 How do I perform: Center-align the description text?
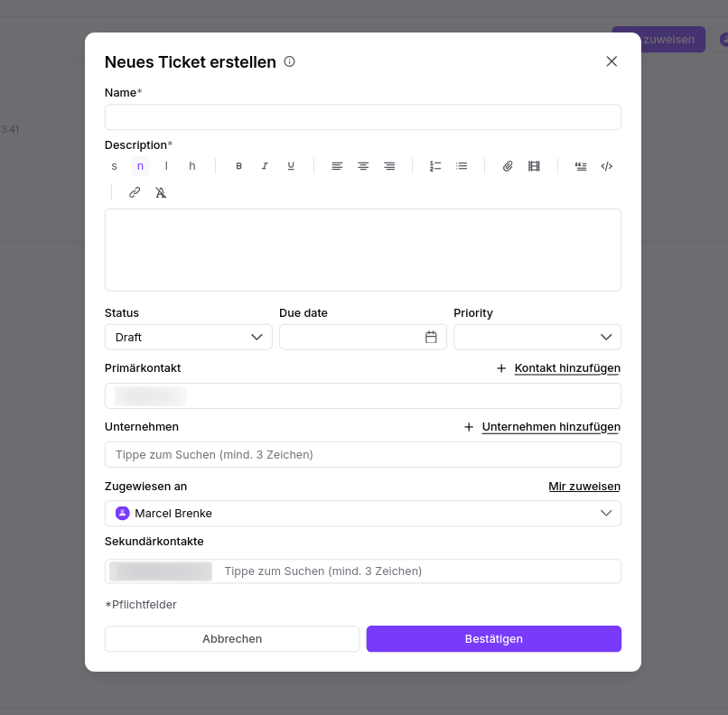click(x=363, y=166)
